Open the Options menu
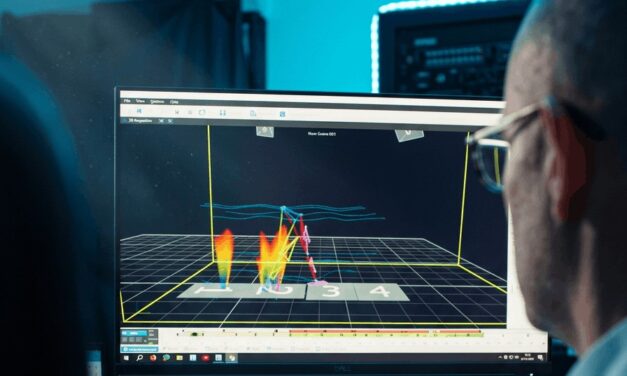 click(x=157, y=102)
